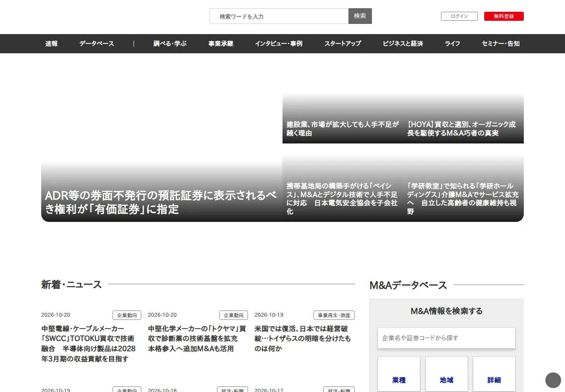Select 調べる・学ぶ in the navigation bar
Screen dimensions: 565x392
tap(170, 44)
